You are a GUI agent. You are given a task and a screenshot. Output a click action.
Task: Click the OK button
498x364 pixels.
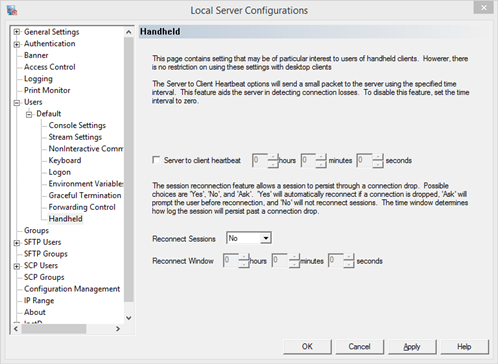click(x=307, y=347)
